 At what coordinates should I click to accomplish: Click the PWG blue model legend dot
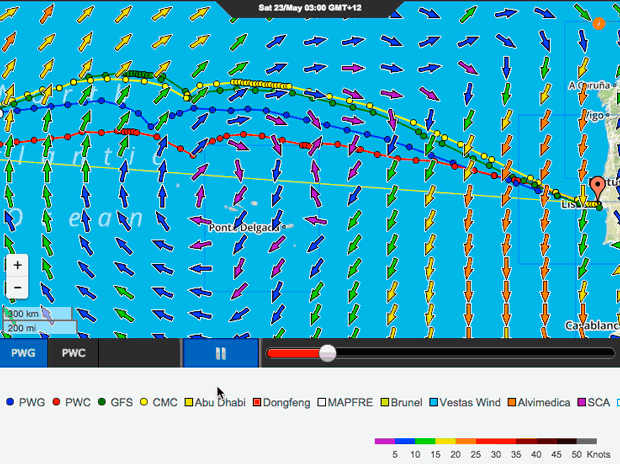10,402
